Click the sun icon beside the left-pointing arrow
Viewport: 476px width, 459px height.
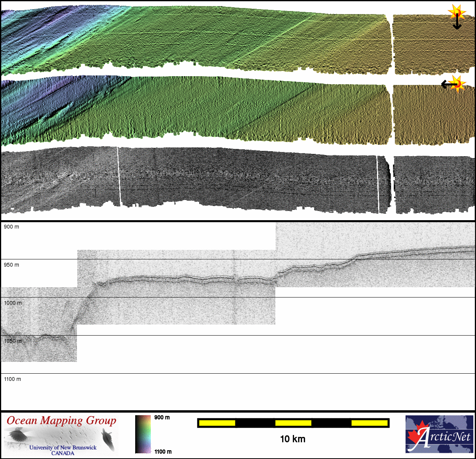pos(458,83)
